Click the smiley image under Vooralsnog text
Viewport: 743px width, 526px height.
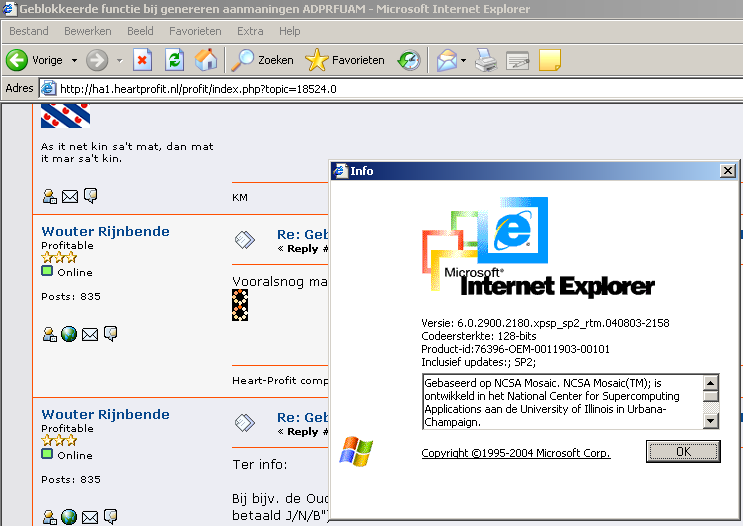pos(240,305)
